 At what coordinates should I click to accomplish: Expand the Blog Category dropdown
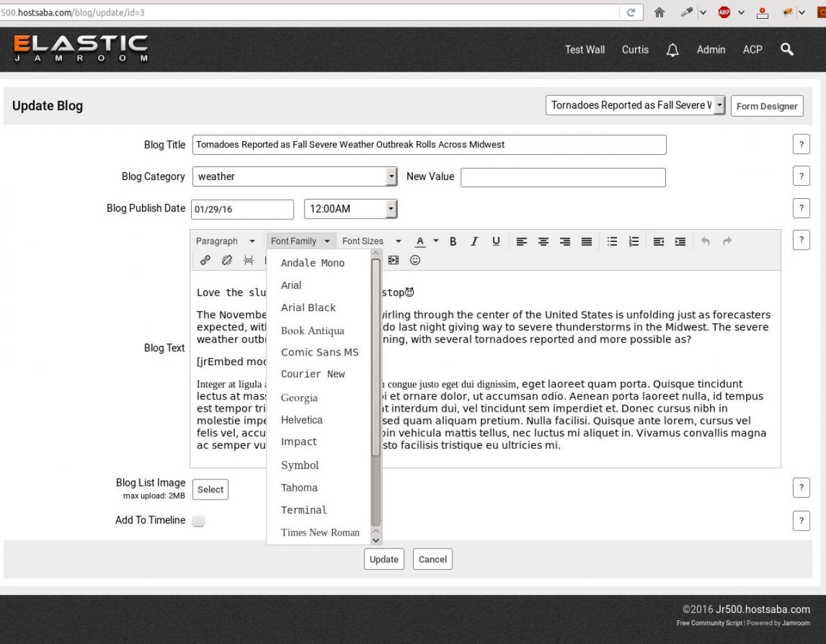click(391, 177)
